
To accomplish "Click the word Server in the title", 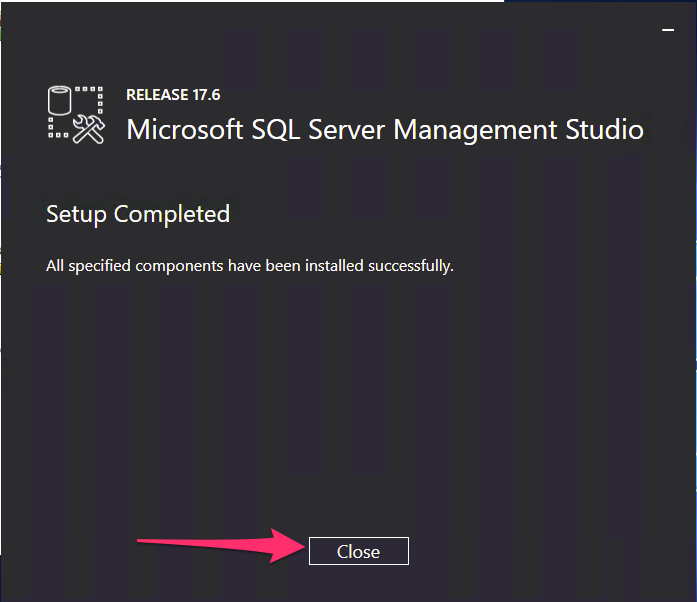I will (x=346, y=129).
